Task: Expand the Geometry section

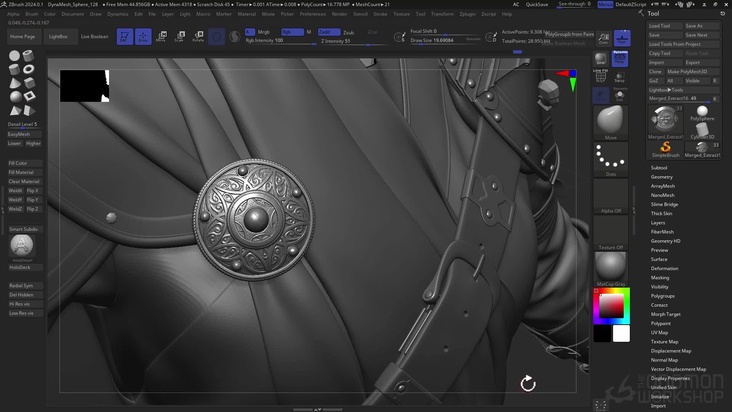Action: click(x=662, y=177)
